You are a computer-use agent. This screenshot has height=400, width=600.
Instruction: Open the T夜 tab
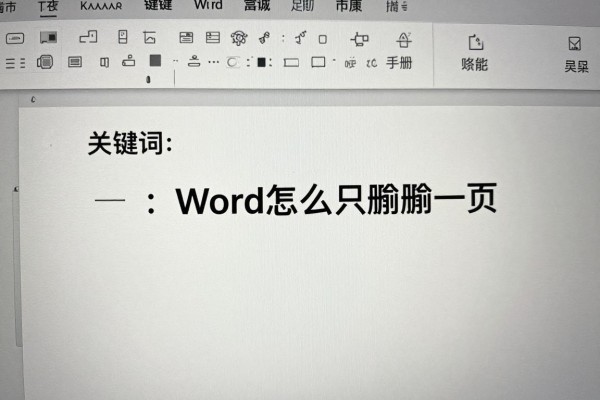pyautogui.click(x=48, y=7)
